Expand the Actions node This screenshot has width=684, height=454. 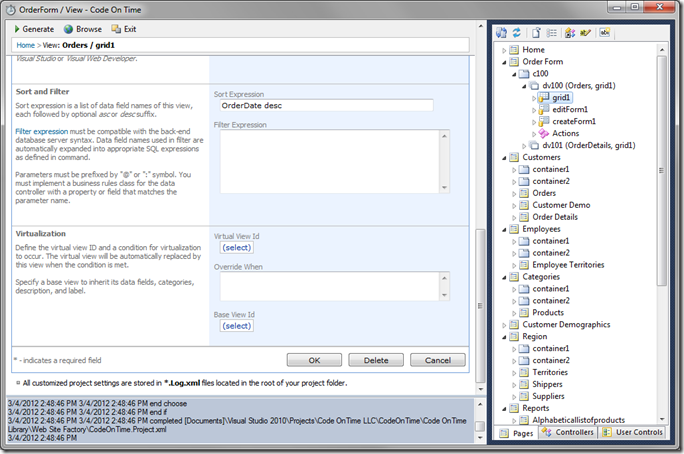(534, 134)
